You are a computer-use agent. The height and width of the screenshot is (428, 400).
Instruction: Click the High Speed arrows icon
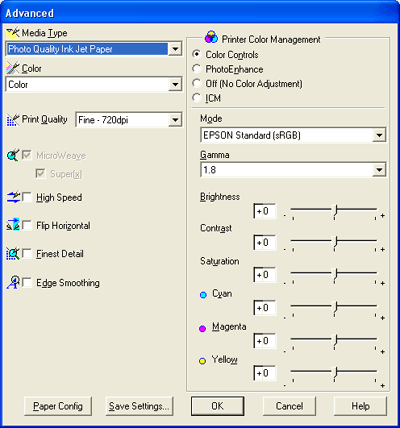click(x=13, y=197)
